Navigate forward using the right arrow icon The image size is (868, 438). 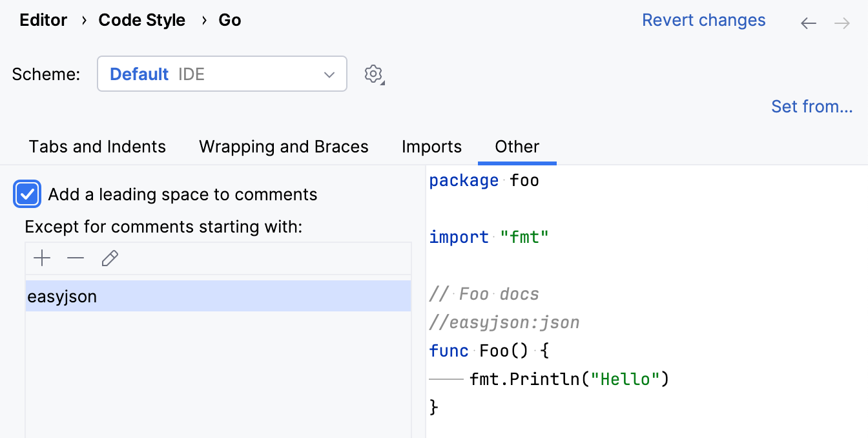842,22
